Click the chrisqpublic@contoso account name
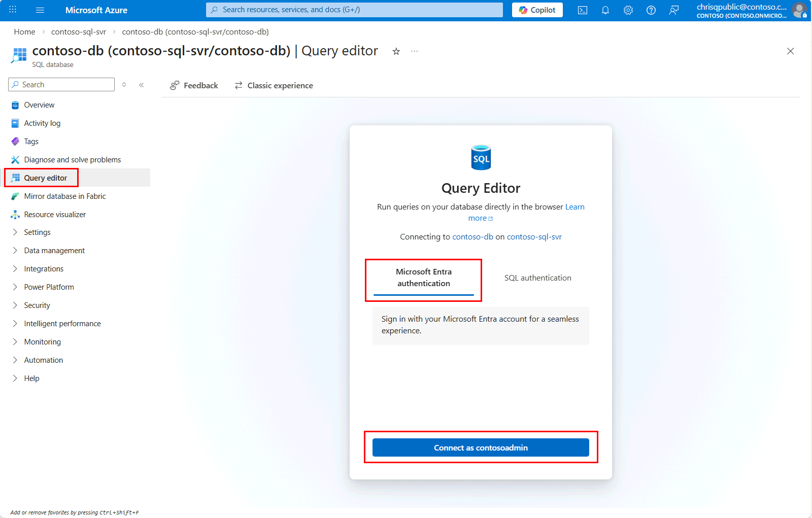Viewport: 812px width, 518px height. point(741,7)
